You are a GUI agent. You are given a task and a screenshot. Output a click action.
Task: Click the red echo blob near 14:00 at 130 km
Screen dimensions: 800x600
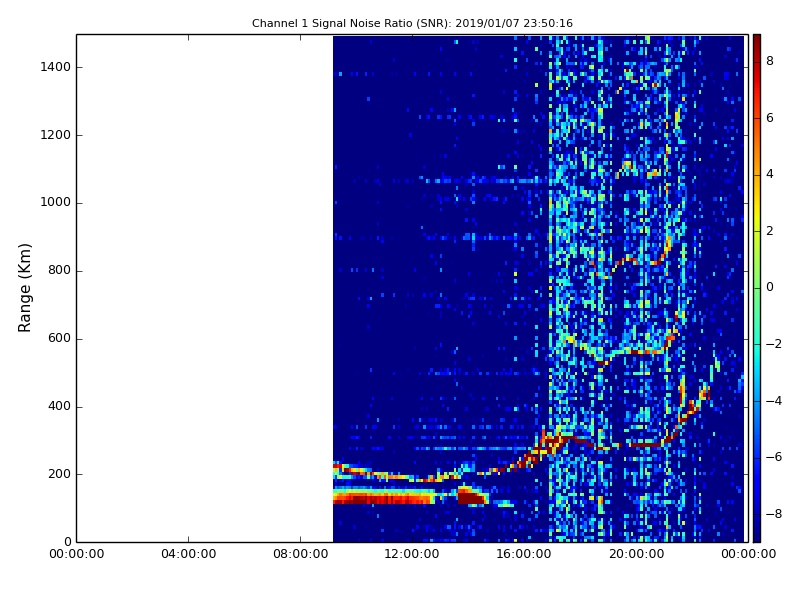(x=472, y=496)
